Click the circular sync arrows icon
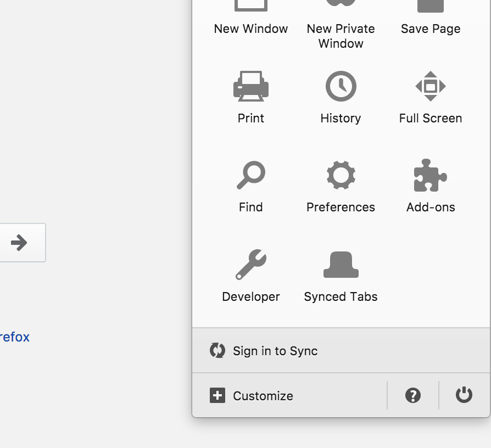 (217, 350)
